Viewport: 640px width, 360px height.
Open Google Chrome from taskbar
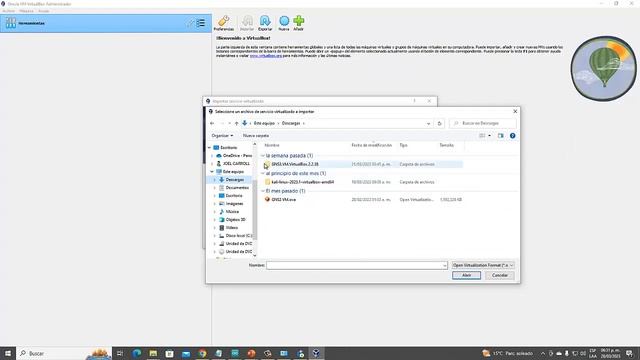(202, 353)
